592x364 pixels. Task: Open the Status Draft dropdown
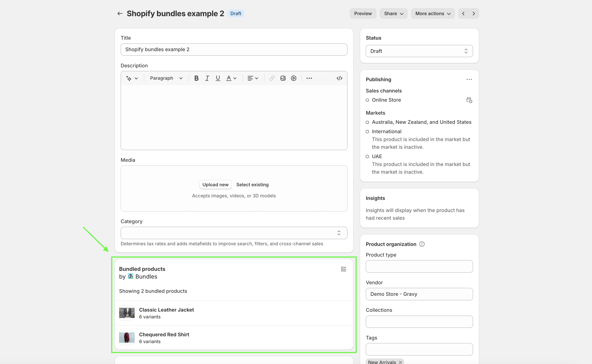click(x=419, y=51)
